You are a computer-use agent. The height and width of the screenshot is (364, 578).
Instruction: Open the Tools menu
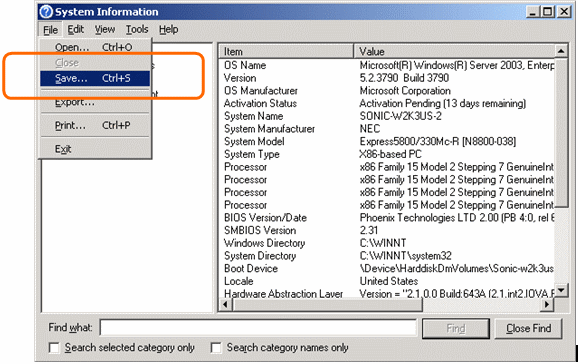coord(137,30)
